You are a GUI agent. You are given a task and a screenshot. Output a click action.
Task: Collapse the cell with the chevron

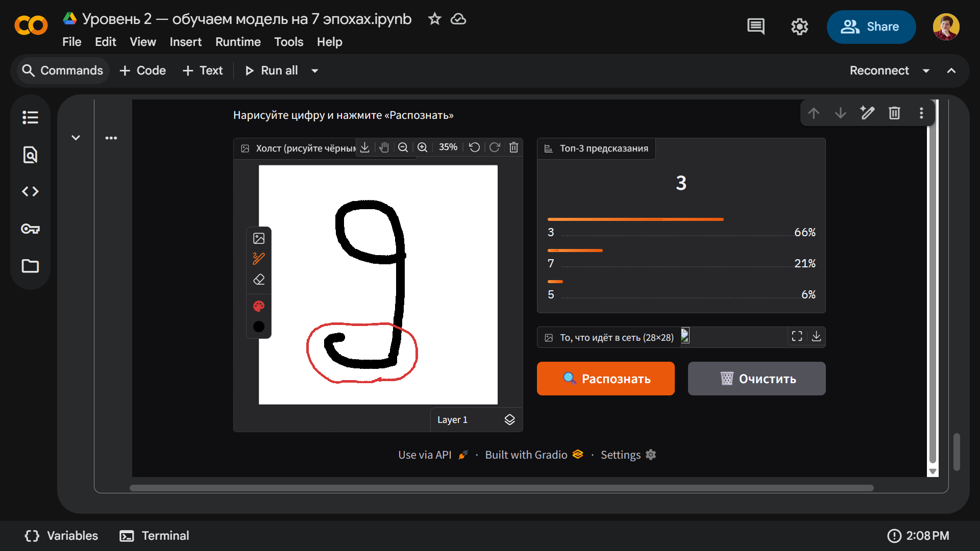(x=76, y=137)
